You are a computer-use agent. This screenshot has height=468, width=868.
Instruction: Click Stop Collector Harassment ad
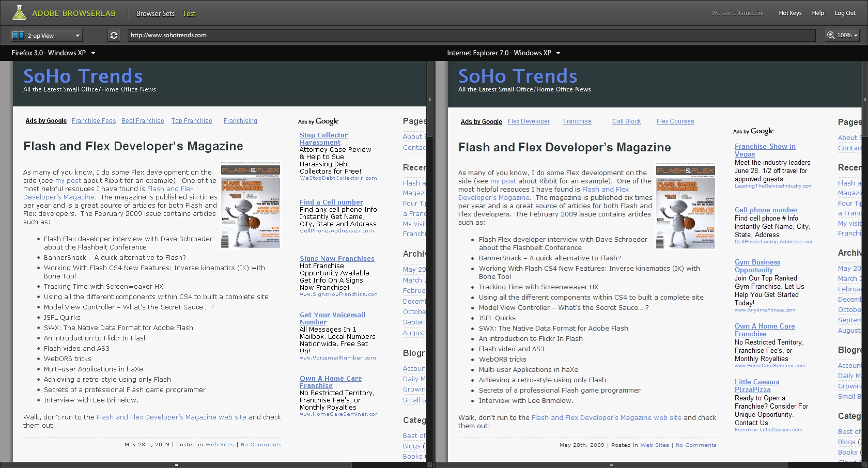tap(323, 138)
